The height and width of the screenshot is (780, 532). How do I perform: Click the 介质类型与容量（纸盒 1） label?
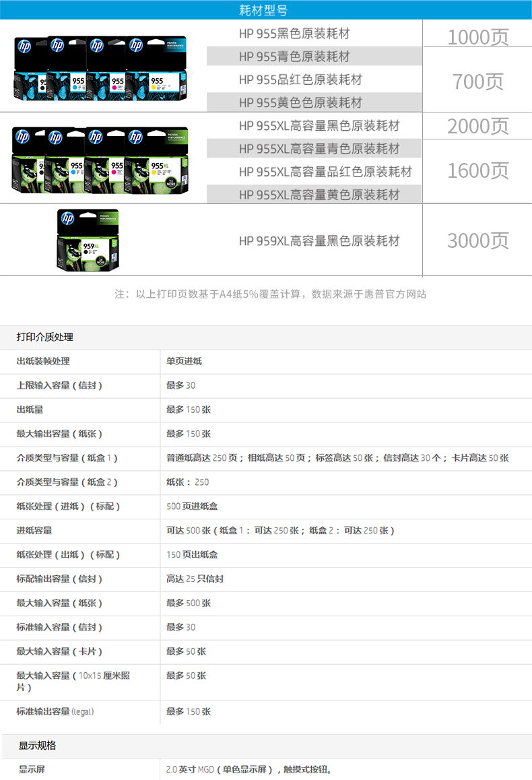pos(67,457)
